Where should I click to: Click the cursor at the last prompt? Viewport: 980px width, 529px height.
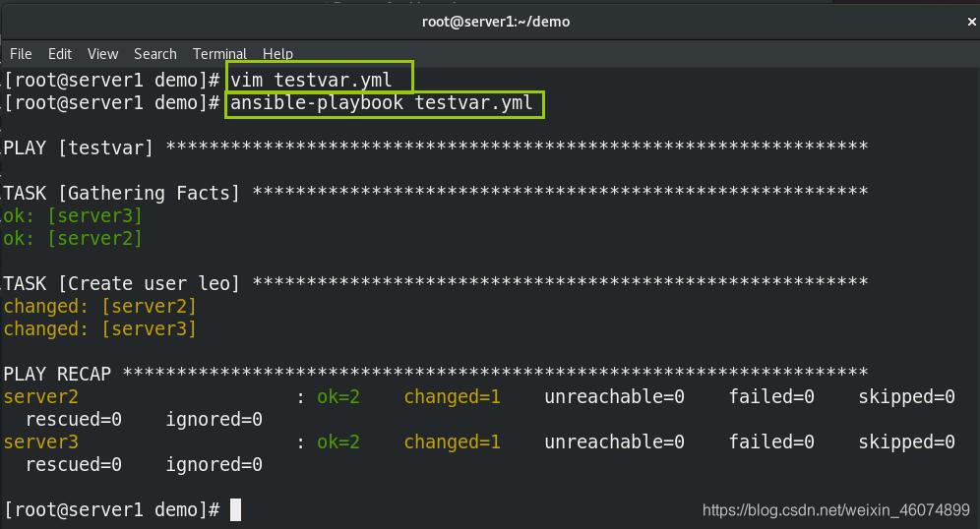point(235,509)
